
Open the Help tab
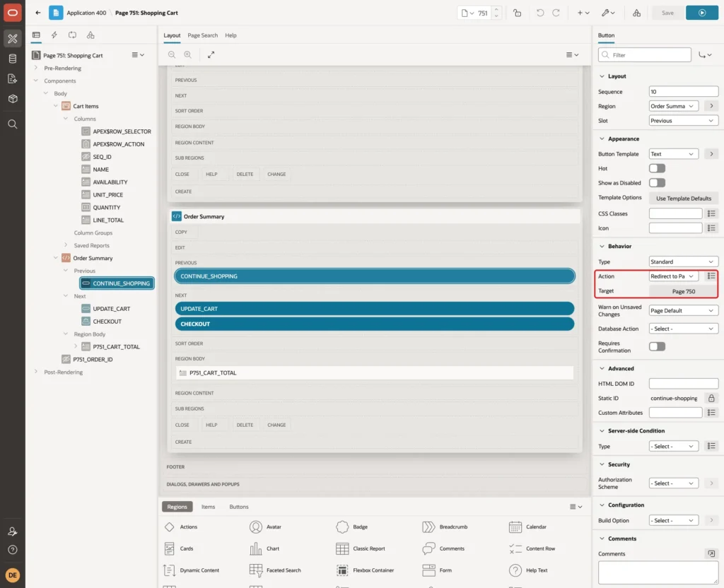click(x=230, y=35)
